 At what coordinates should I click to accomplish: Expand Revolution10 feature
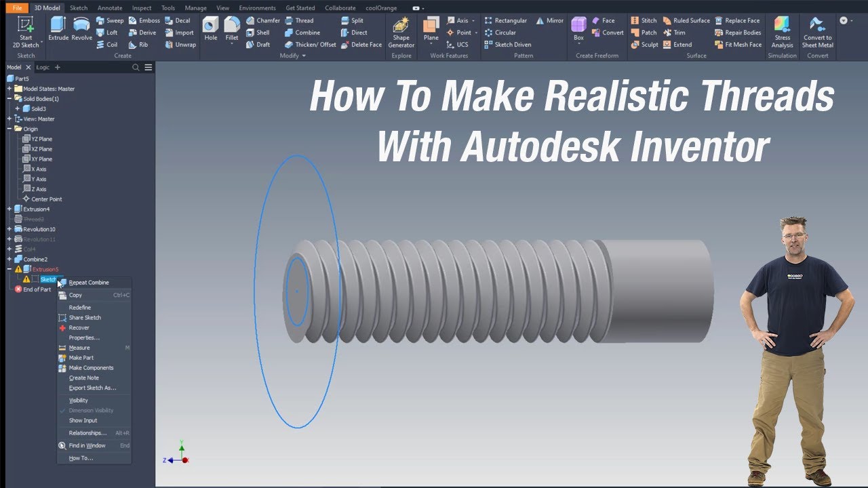(x=9, y=229)
